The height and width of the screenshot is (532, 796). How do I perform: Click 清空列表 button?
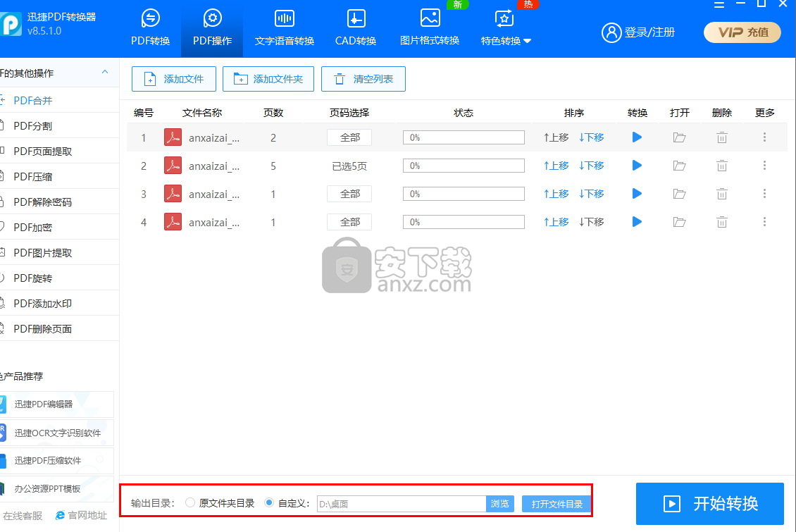click(363, 79)
